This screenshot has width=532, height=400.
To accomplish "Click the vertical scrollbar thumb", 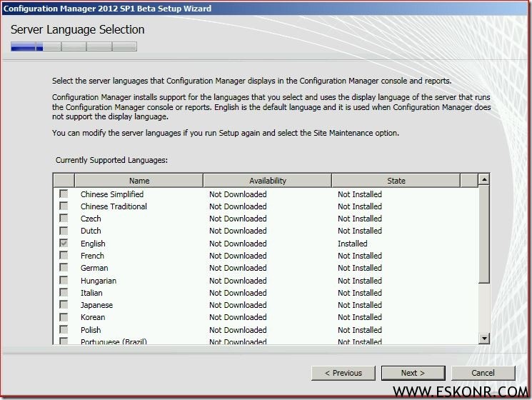I will (484, 234).
